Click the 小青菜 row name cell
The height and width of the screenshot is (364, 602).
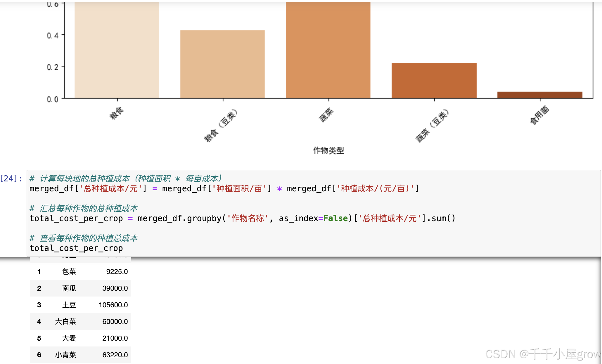click(x=65, y=355)
